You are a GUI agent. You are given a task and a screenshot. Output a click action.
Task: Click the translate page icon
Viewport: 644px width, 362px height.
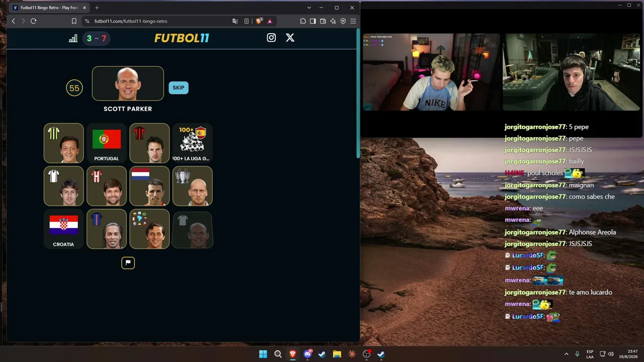(235, 21)
